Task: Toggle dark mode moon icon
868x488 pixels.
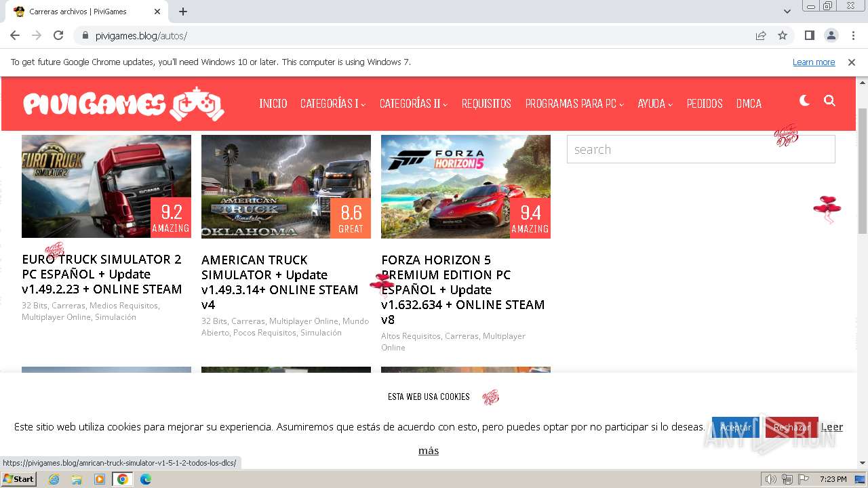Action: pos(805,101)
